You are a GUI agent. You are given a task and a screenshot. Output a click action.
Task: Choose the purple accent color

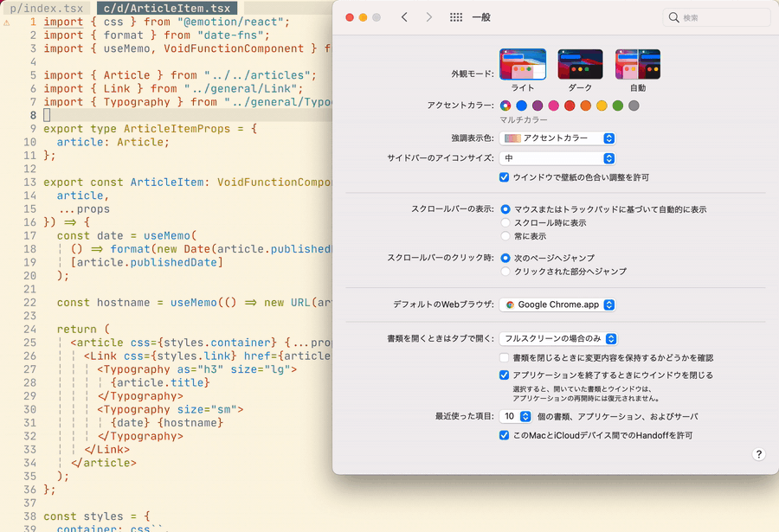(x=538, y=106)
